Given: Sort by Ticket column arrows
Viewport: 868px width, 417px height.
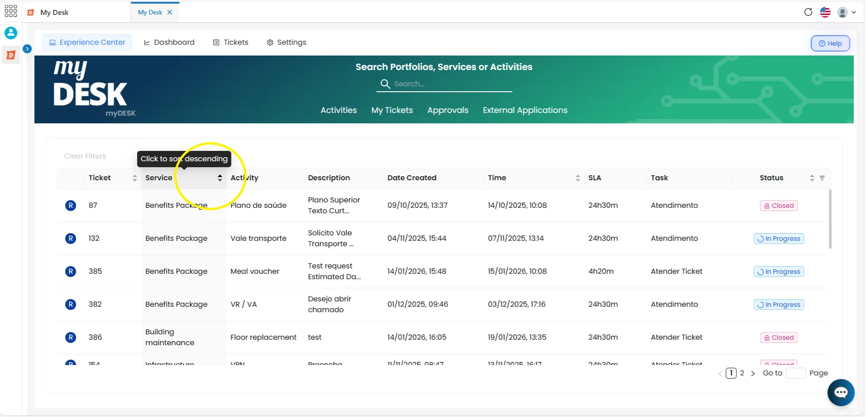Looking at the screenshot, I should tap(134, 178).
